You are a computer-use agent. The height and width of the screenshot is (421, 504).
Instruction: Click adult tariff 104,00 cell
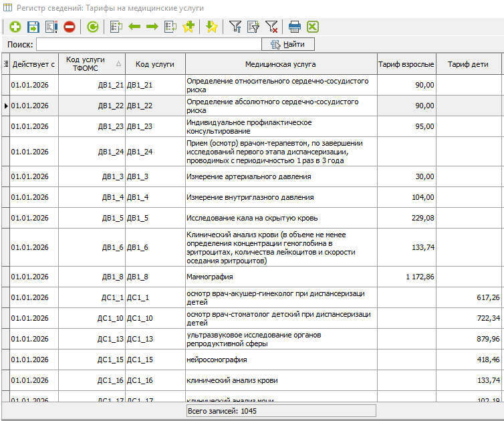point(406,197)
